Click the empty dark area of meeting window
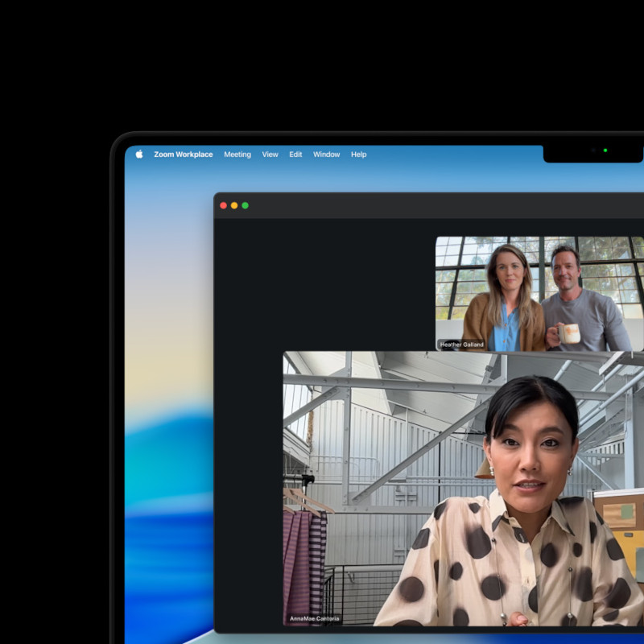The height and width of the screenshot is (644, 644). [x=322, y=282]
